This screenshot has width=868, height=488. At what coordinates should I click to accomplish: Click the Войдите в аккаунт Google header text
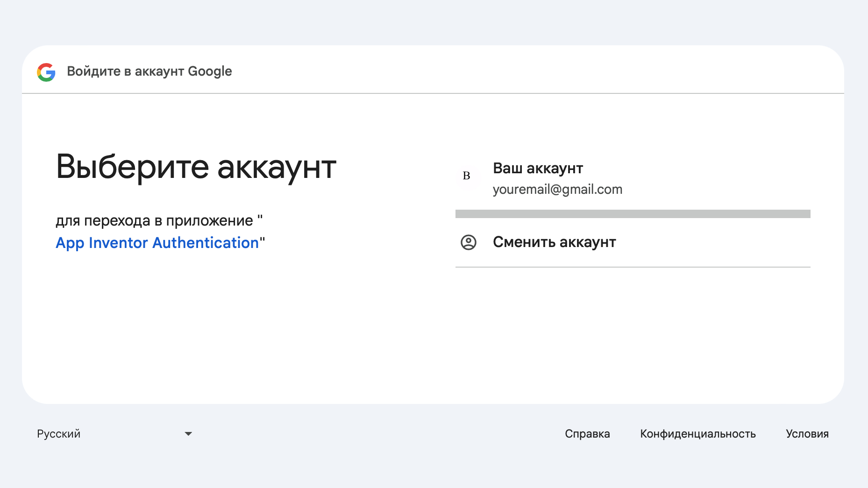(x=149, y=71)
